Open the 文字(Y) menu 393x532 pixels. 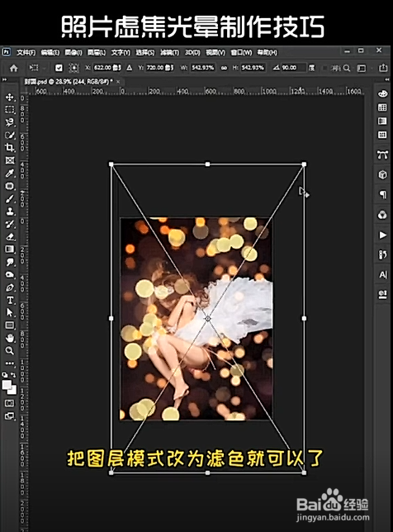(121, 52)
